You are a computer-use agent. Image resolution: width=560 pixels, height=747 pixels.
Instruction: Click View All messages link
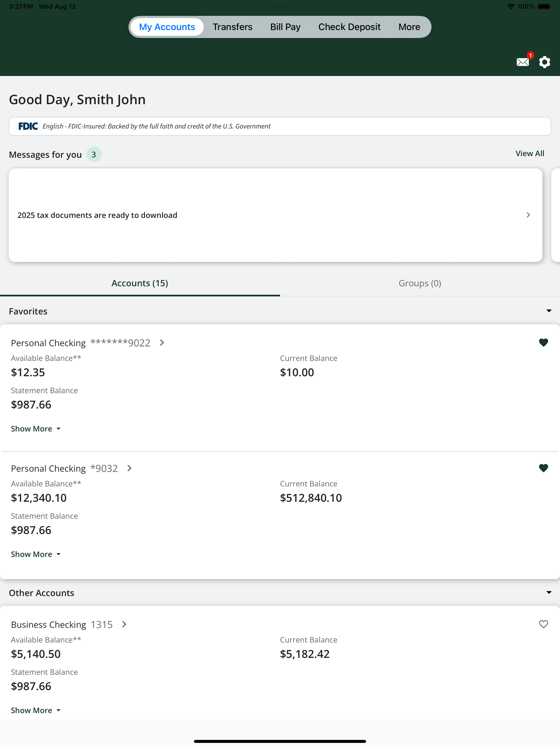click(x=530, y=154)
